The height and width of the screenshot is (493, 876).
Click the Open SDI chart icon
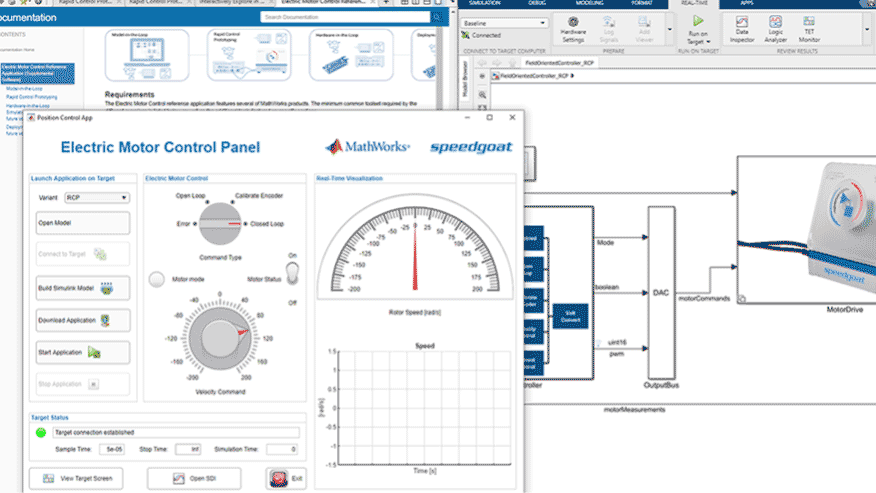pos(178,478)
